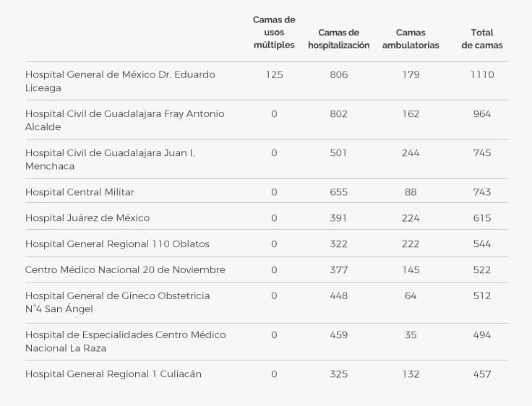532x406 pixels.
Task: Select Hospital General de México Dr. Eduardo Liceaga
Action: [x=120, y=81]
